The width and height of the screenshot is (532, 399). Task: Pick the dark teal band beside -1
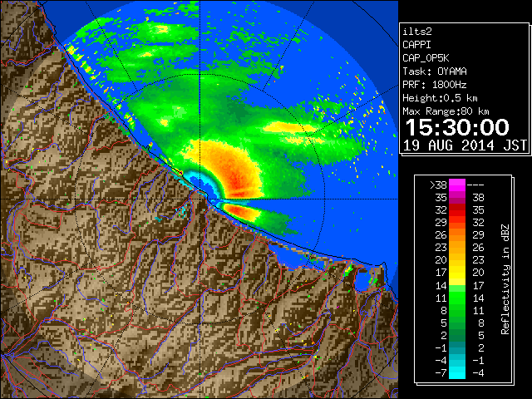(x=457, y=347)
